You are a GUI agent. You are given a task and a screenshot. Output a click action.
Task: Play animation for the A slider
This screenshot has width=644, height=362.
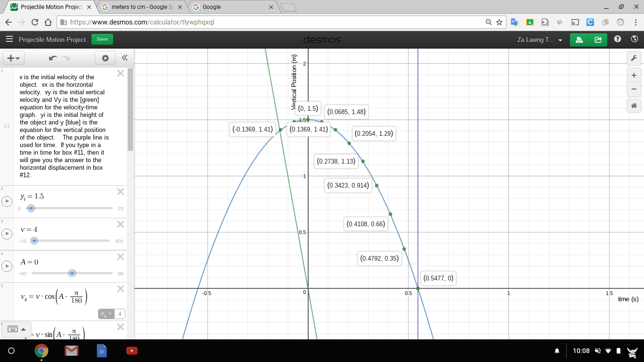click(x=7, y=266)
